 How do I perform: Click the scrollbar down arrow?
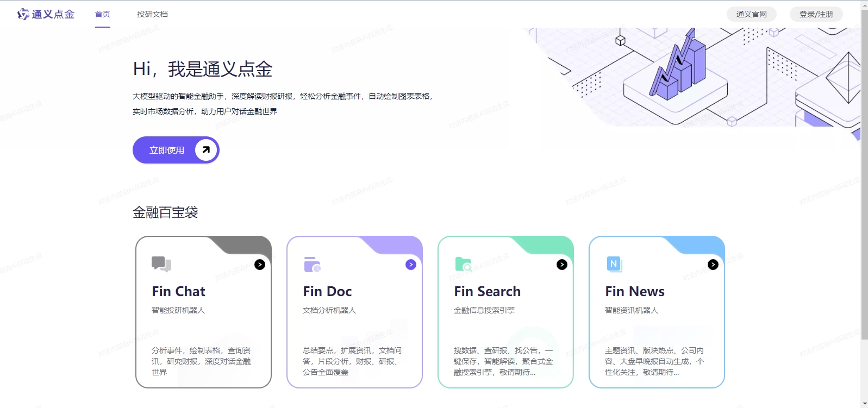(864, 404)
